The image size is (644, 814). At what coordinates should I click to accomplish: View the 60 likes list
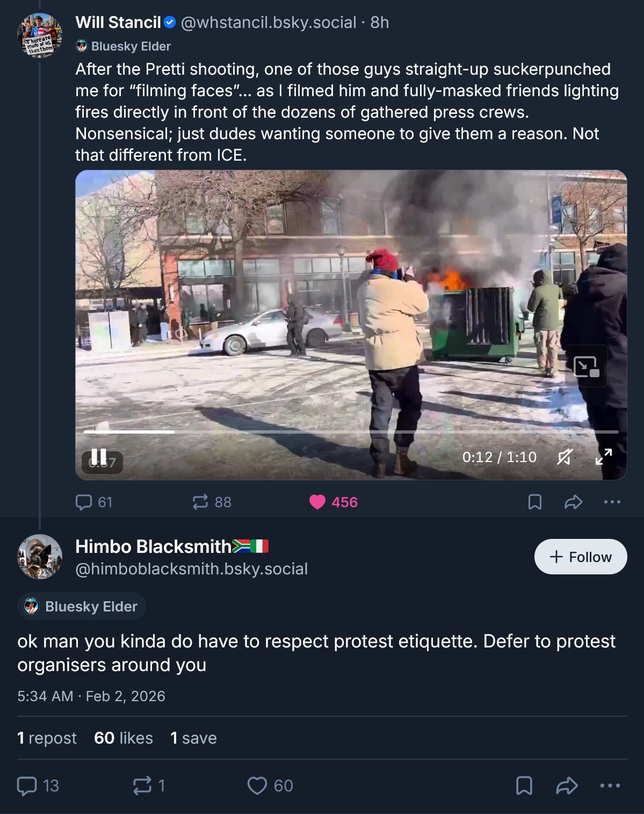124,738
